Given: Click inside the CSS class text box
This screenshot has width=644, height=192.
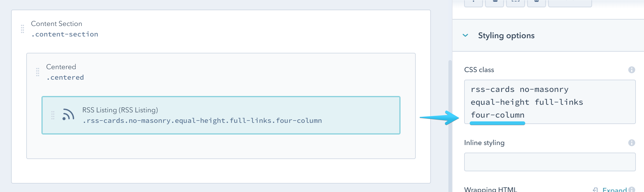Looking at the screenshot, I should (x=550, y=102).
